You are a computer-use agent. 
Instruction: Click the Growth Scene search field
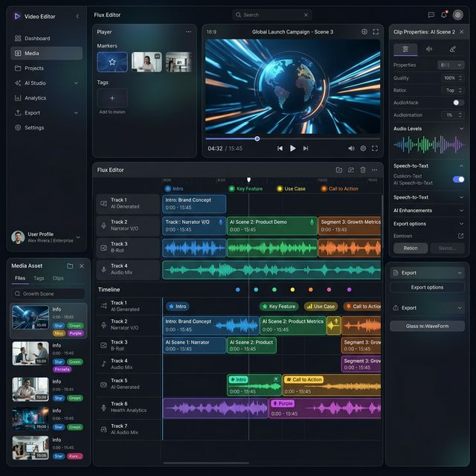[x=49, y=294]
